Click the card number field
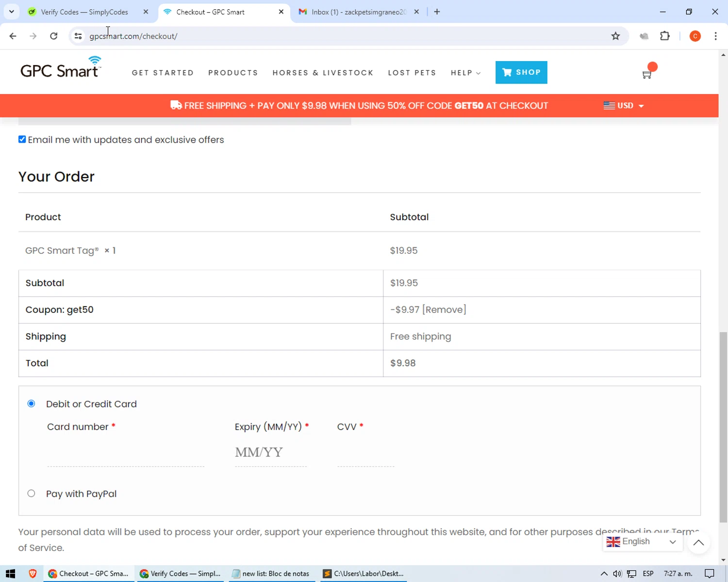The height and width of the screenshot is (582, 728). click(x=126, y=452)
